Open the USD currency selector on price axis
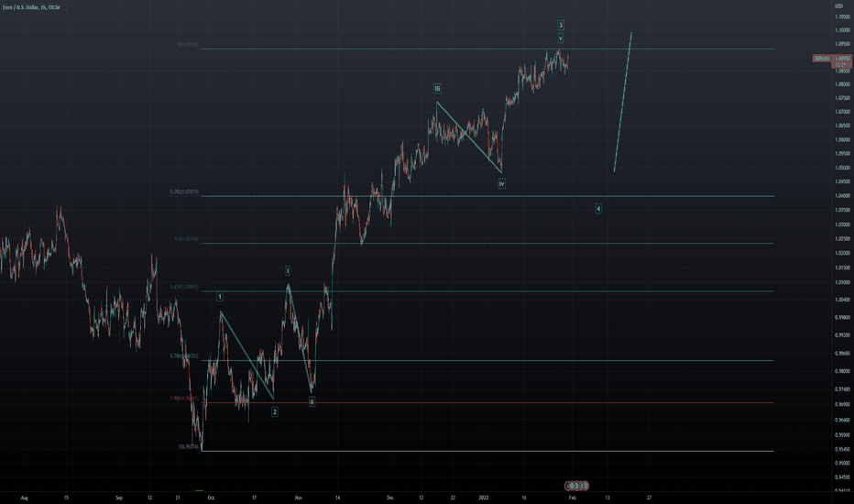 (x=838, y=5)
